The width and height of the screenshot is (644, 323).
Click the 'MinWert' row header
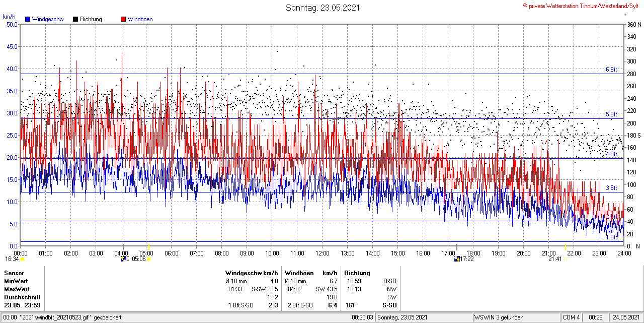pos(16,281)
